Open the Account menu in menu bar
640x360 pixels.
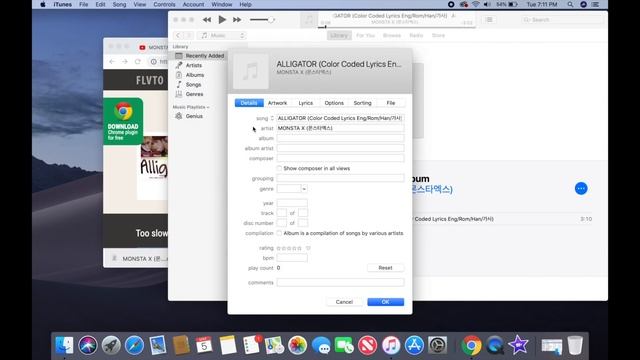(193, 4)
